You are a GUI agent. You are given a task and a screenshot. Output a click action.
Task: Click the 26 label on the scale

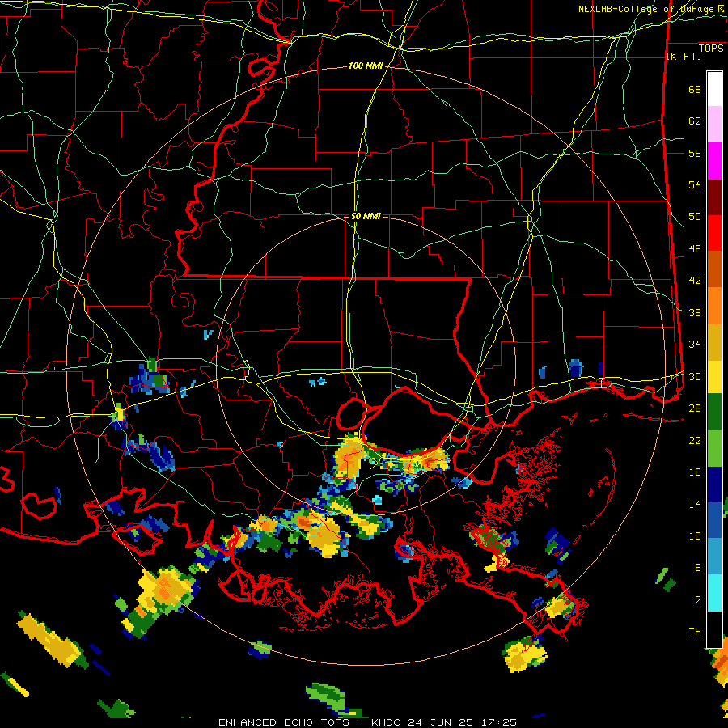[695, 408]
